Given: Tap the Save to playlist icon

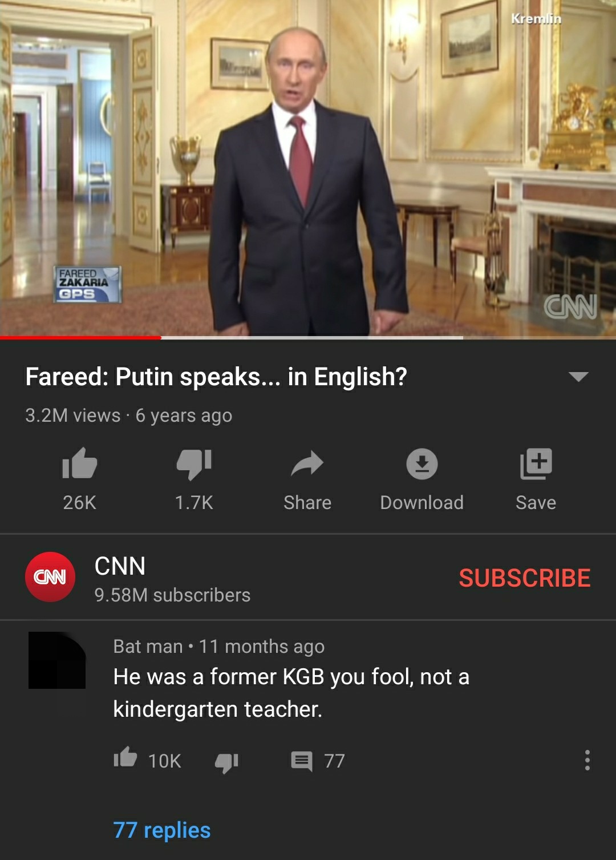Looking at the screenshot, I should point(536,463).
